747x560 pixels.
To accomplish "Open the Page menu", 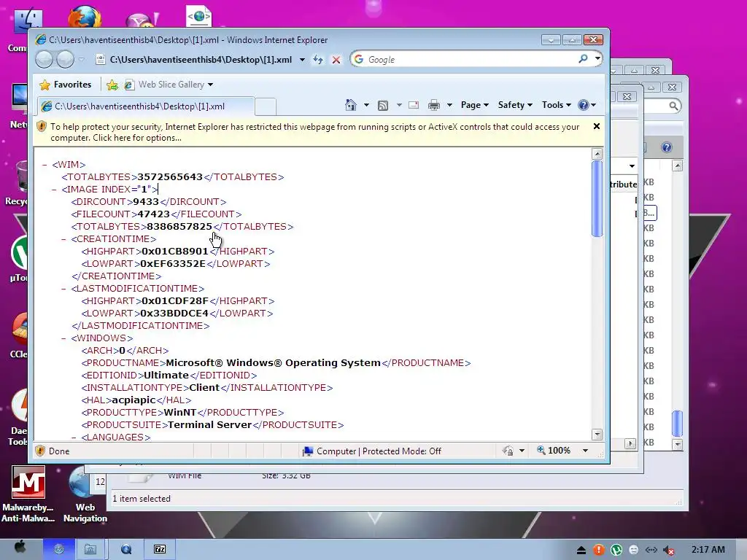I will (x=474, y=105).
